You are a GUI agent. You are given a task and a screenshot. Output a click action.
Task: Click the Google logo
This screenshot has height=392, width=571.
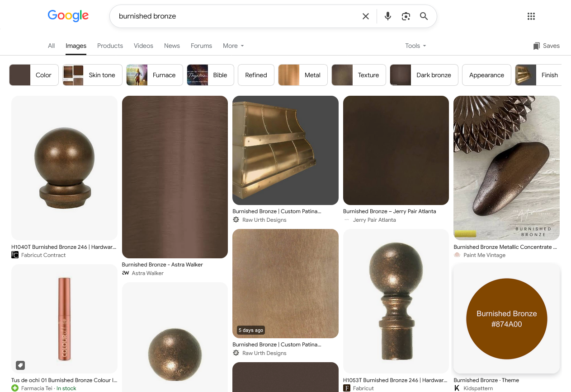[x=68, y=16]
